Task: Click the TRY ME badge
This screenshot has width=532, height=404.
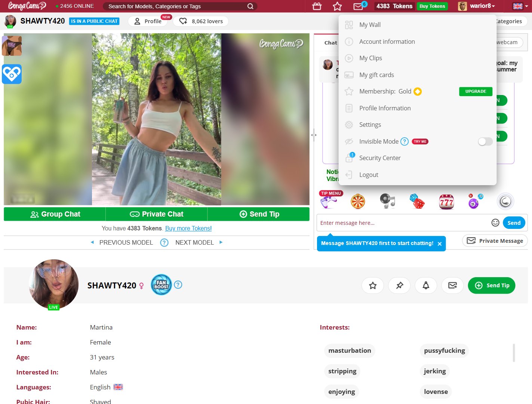Action: pos(420,141)
